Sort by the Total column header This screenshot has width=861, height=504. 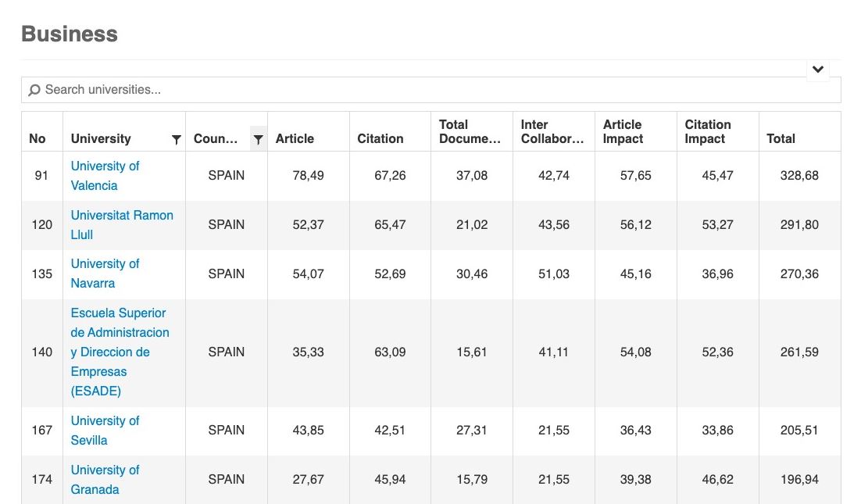pos(781,138)
